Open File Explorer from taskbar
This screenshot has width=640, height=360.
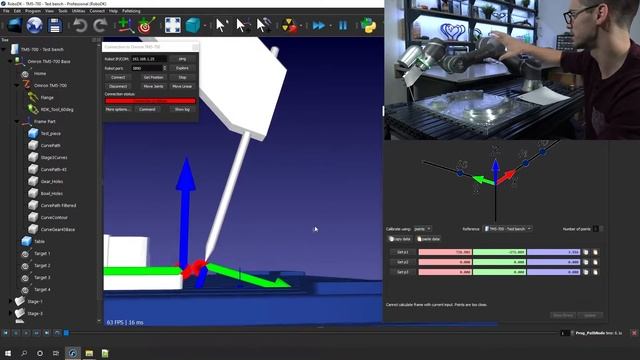tap(89, 353)
